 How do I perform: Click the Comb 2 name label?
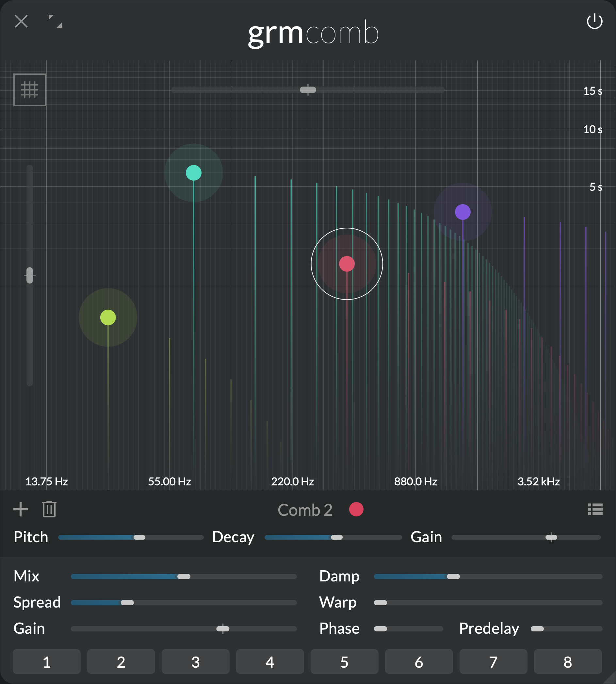tap(305, 510)
